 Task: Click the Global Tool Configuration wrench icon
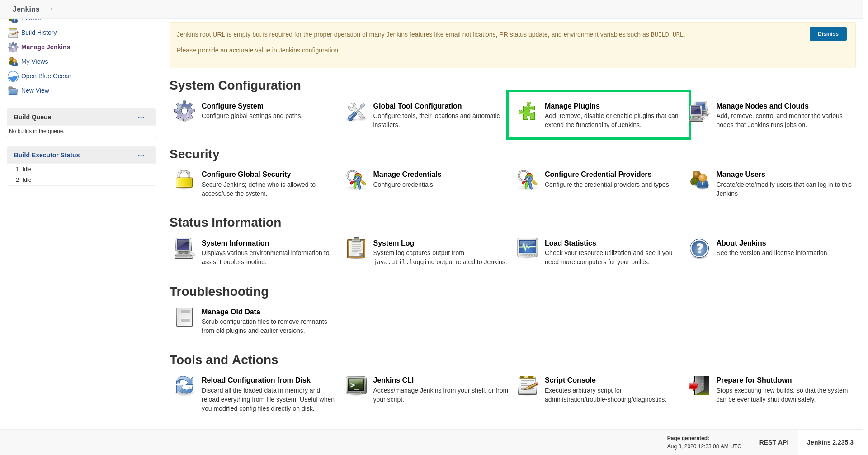click(x=356, y=111)
